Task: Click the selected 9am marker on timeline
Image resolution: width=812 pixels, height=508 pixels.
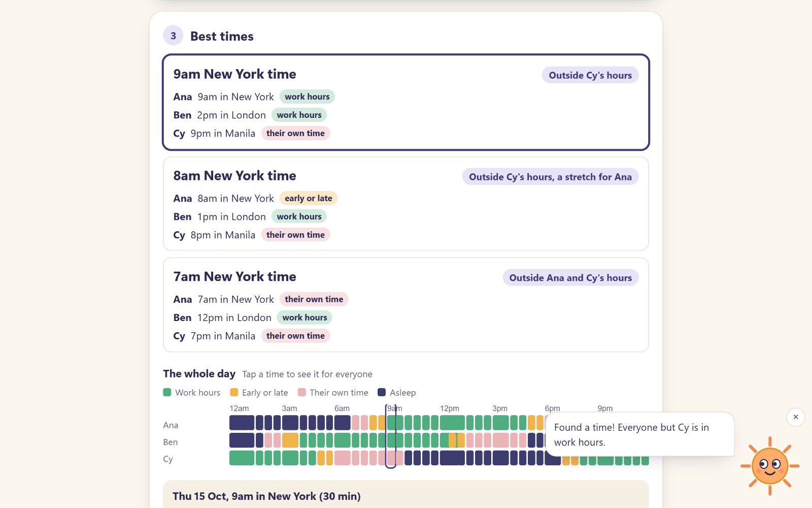Action: [391, 436]
